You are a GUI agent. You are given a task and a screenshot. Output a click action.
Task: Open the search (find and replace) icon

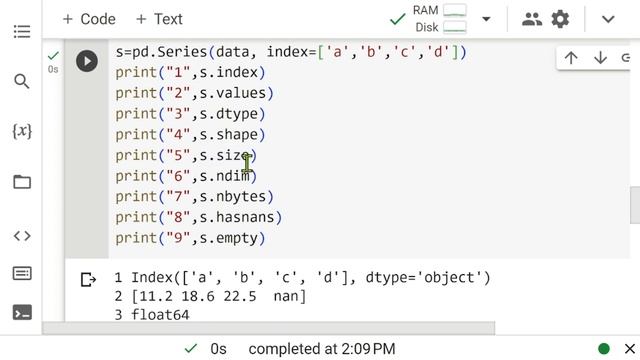[22, 81]
